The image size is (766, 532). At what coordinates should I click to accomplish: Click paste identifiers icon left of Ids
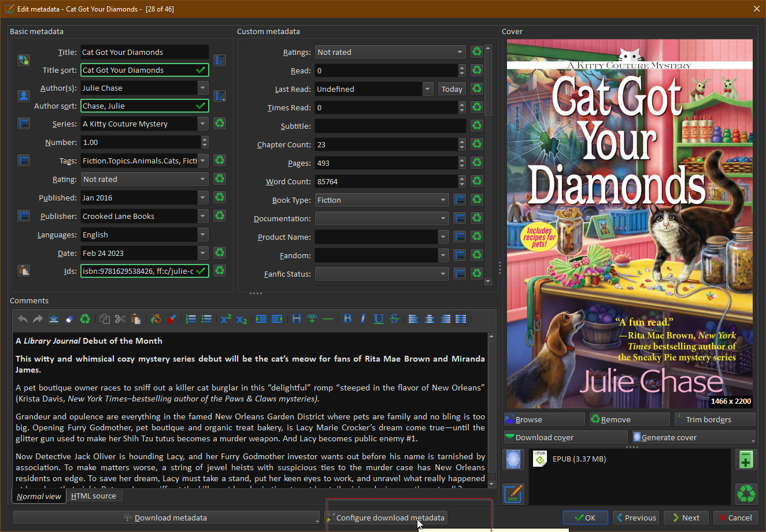coord(24,270)
